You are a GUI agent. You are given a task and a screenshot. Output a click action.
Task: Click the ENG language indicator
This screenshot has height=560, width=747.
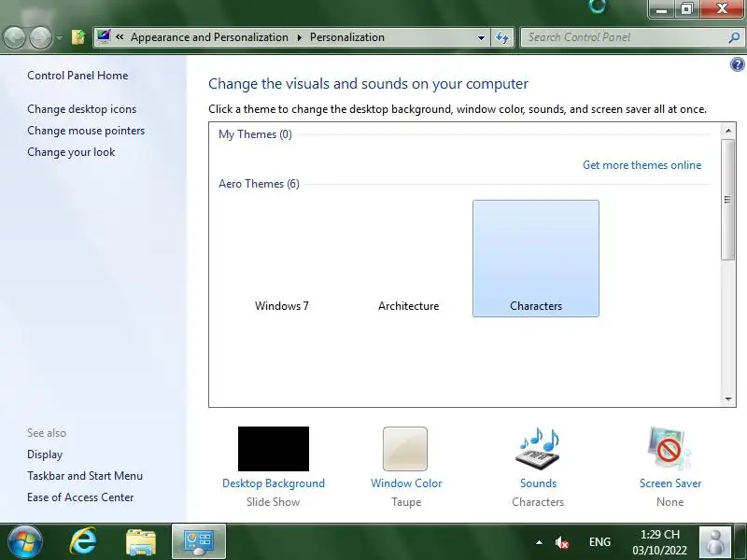(x=599, y=542)
